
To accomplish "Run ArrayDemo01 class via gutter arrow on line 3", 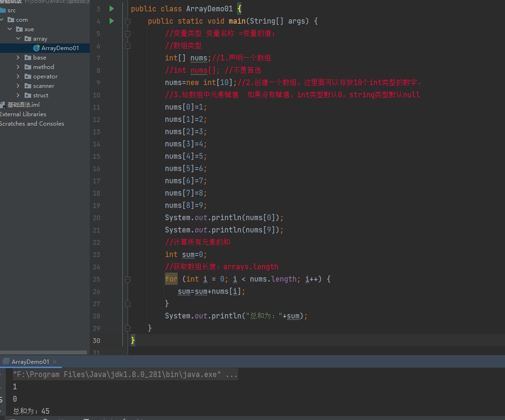I will point(111,9).
